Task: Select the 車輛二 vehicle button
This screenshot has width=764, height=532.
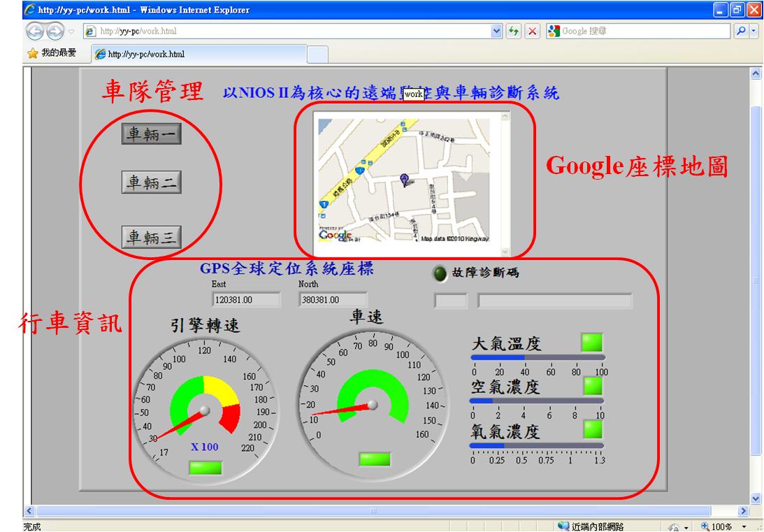Action: pos(152,182)
